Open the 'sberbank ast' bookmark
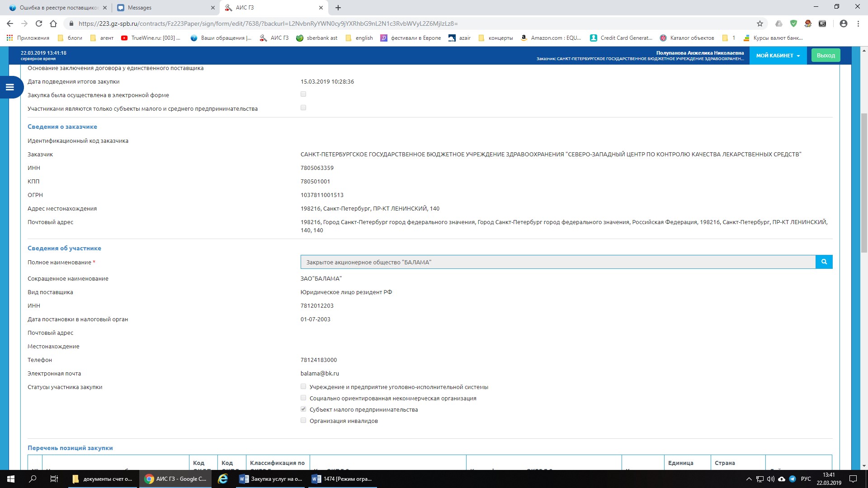The image size is (868, 488). [x=317, y=38]
